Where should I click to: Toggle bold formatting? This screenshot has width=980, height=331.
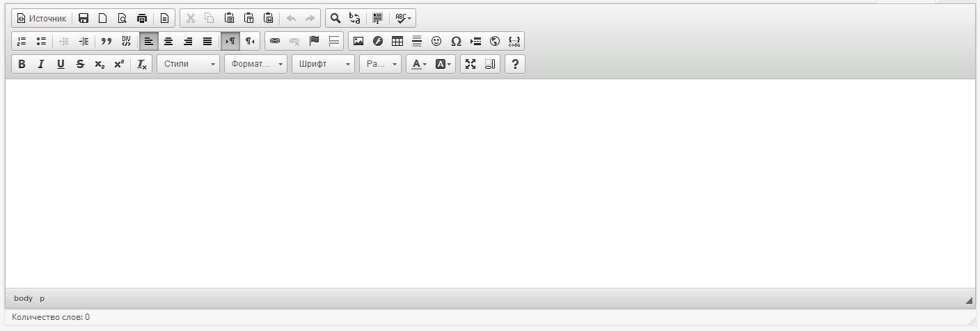pyautogui.click(x=22, y=64)
